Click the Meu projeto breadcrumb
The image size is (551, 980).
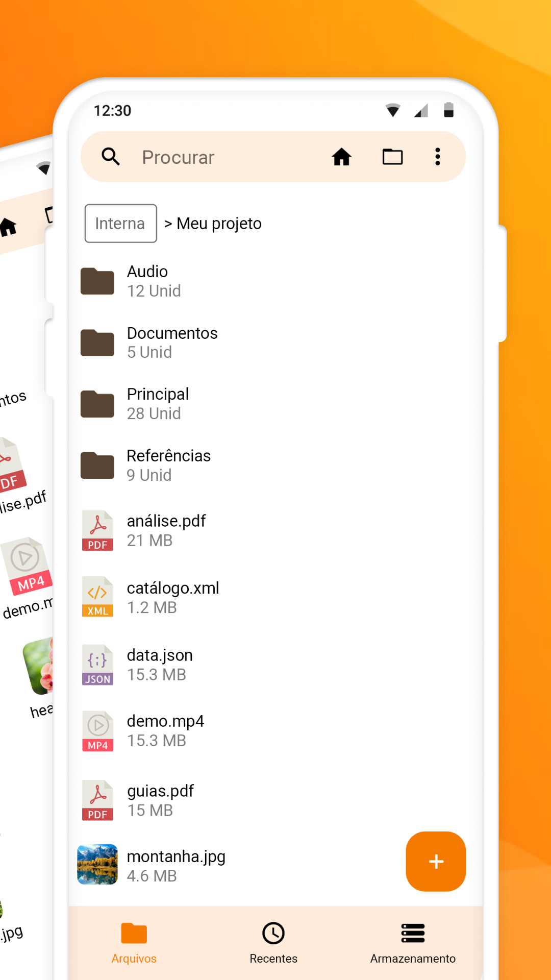click(x=219, y=224)
